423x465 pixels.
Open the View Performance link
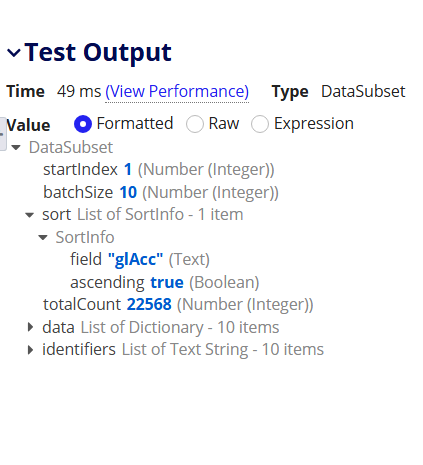coord(177,91)
